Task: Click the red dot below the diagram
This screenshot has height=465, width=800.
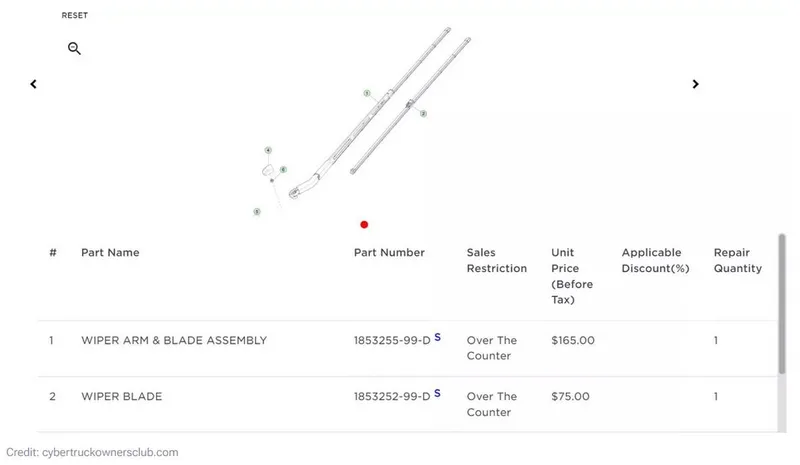Action: (364, 225)
